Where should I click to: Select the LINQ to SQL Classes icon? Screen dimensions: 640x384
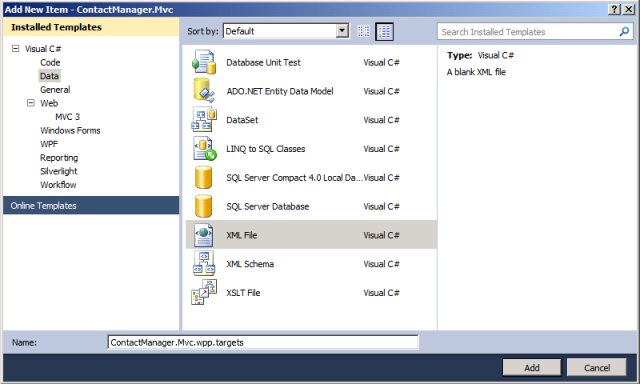coord(204,149)
